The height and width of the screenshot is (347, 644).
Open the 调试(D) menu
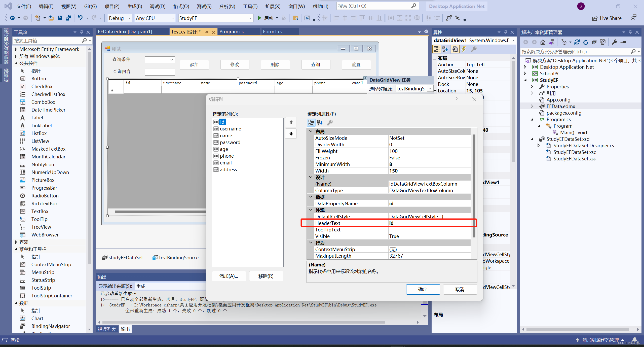pos(158,6)
